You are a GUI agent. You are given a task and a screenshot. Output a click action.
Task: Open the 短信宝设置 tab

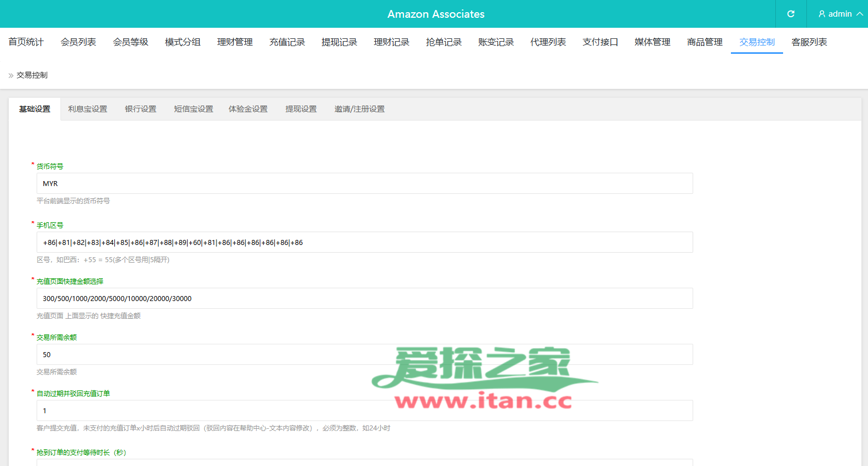pyautogui.click(x=193, y=109)
